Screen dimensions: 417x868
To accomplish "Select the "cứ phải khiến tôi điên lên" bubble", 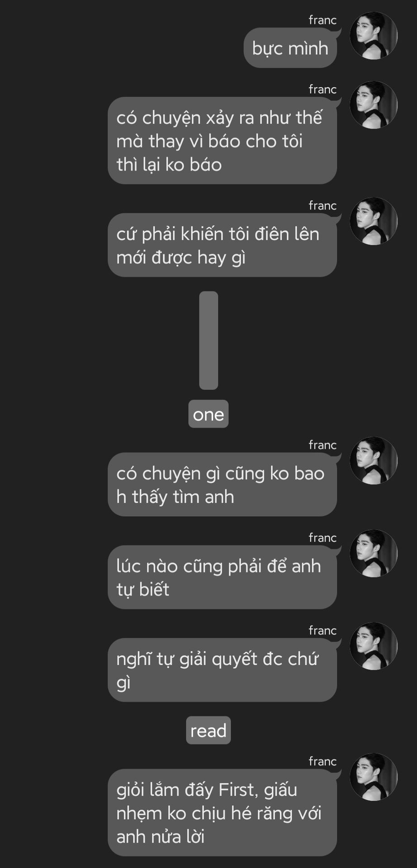I will click(x=222, y=245).
